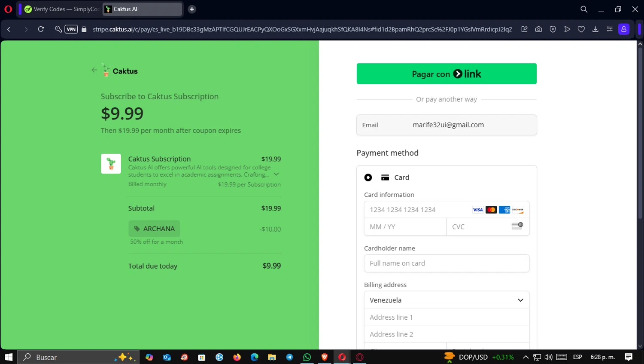The width and height of the screenshot is (644, 364).
Task: Click the CVC input field
Action: [x=488, y=227]
